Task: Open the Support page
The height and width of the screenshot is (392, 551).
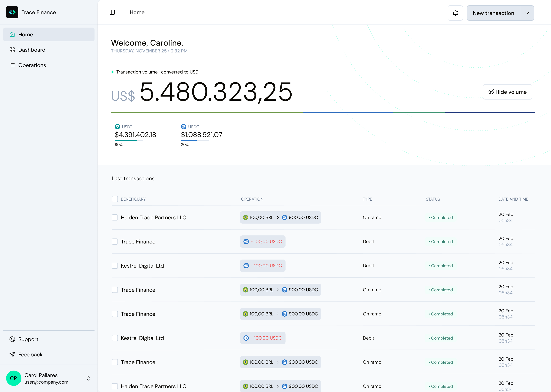Action: click(x=49, y=339)
